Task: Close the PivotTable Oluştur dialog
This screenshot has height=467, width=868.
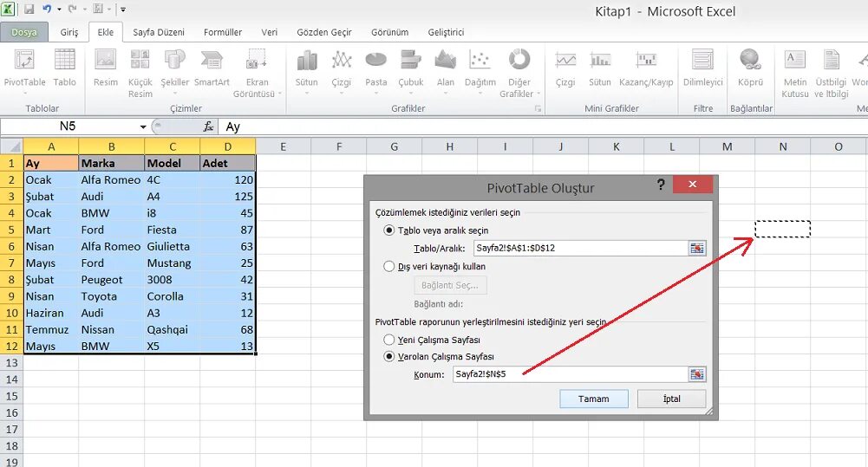Action: pyautogui.click(x=693, y=185)
